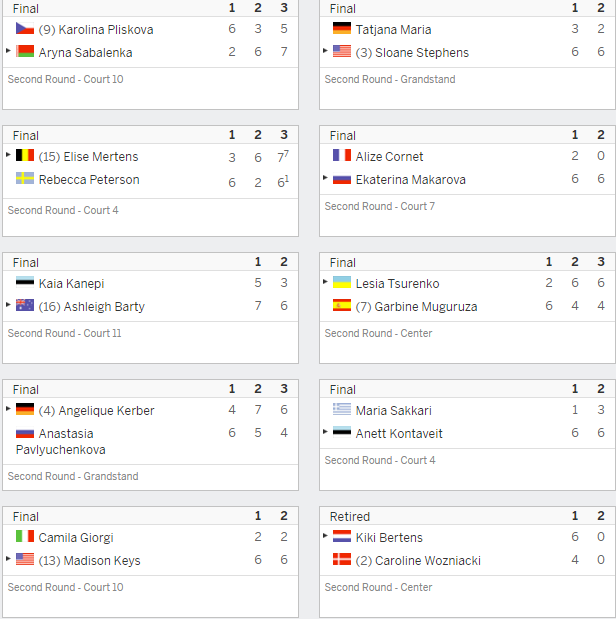Click the Spanish flag next to Garbine Muguruza
The image size is (616, 619).
point(342,305)
